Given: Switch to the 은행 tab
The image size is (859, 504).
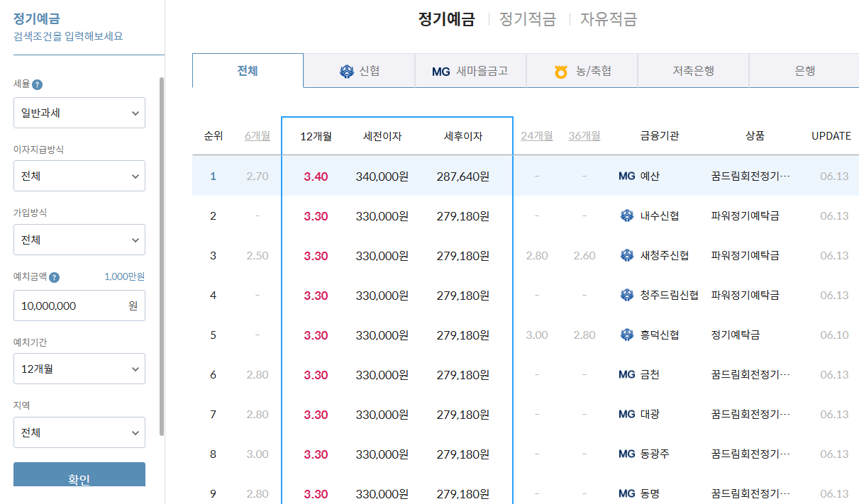Looking at the screenshot, I should (804, 71).
